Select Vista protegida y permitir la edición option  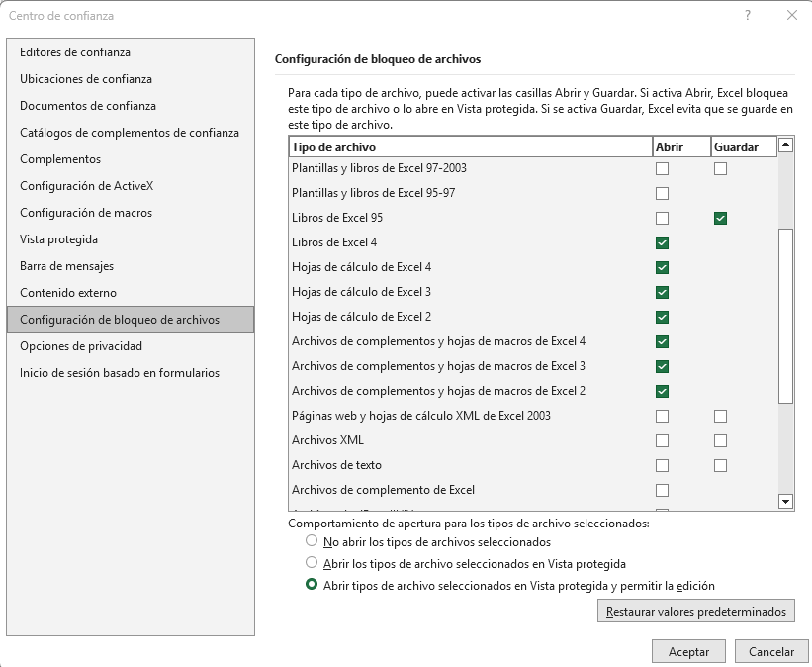tap(313, 585)
